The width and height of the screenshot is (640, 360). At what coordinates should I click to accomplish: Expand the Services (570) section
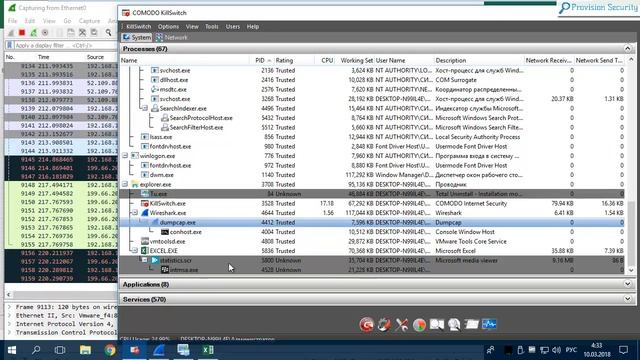[627, 299]
